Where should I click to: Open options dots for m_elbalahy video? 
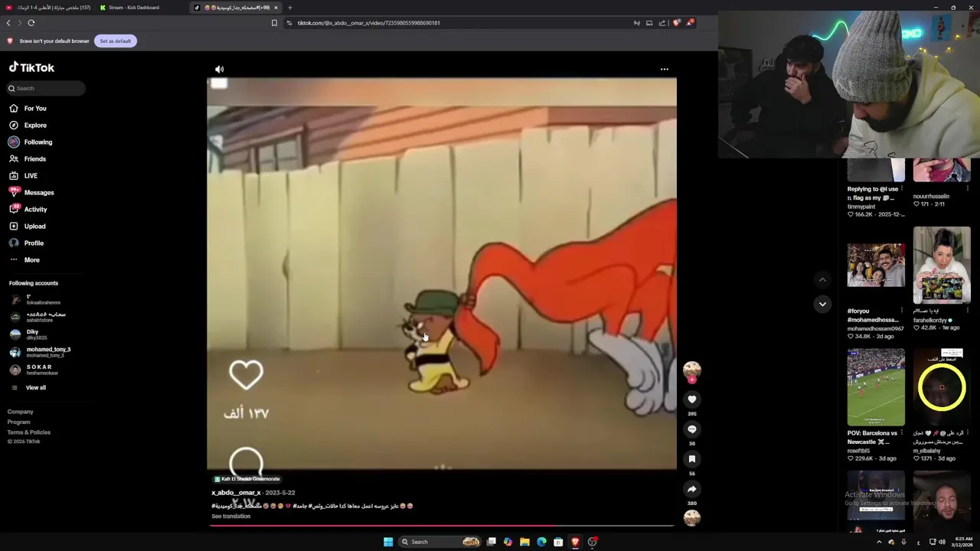point(968,432)
